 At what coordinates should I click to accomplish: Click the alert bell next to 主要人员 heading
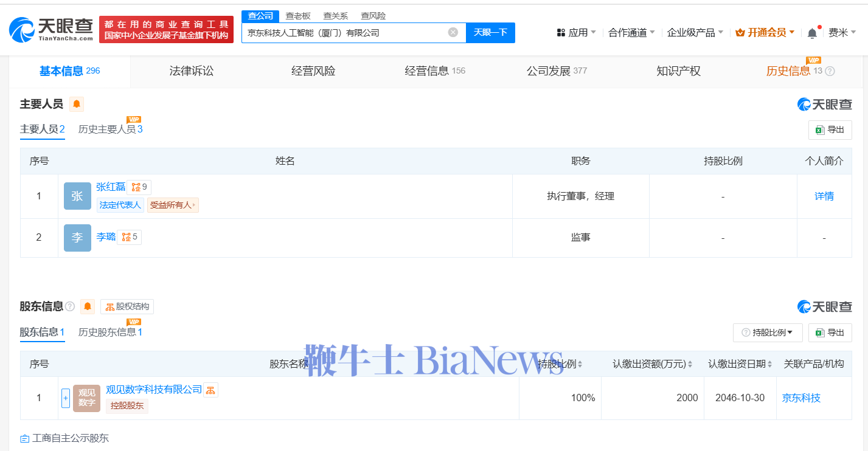77,104
